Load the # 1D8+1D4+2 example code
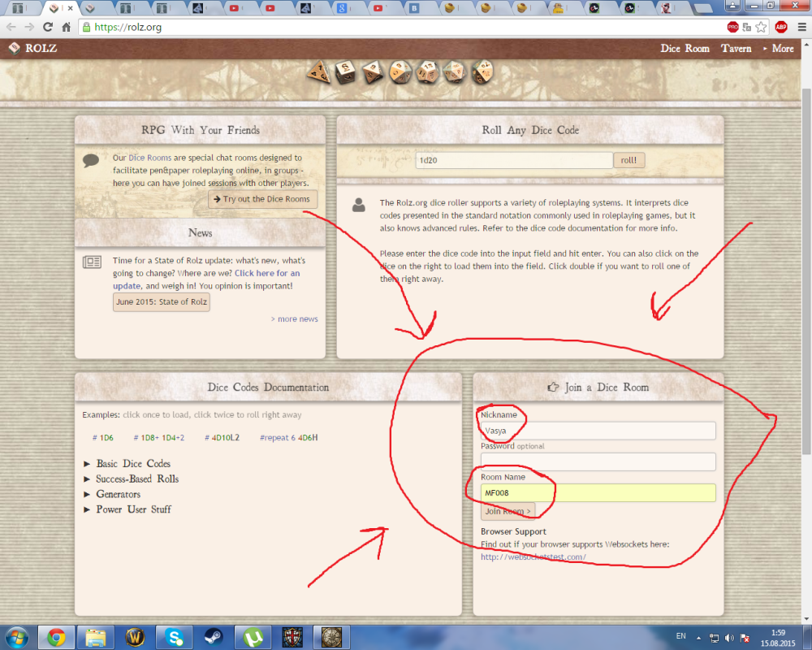Viewport: 812px width, 650px height. tap(159, 437)
